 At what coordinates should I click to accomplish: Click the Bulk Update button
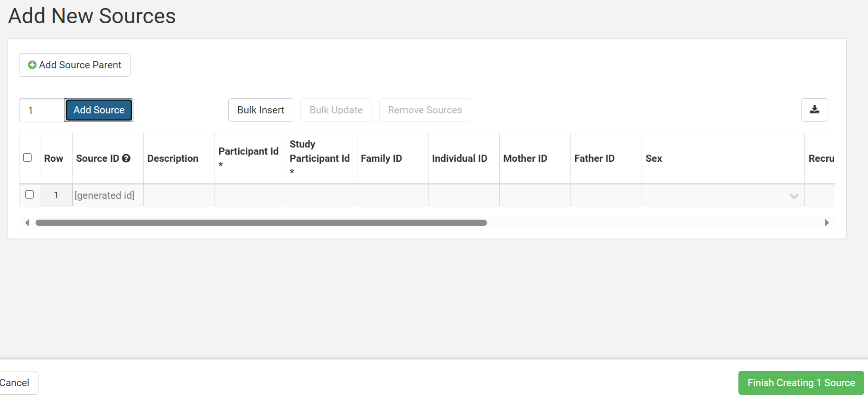336,110
